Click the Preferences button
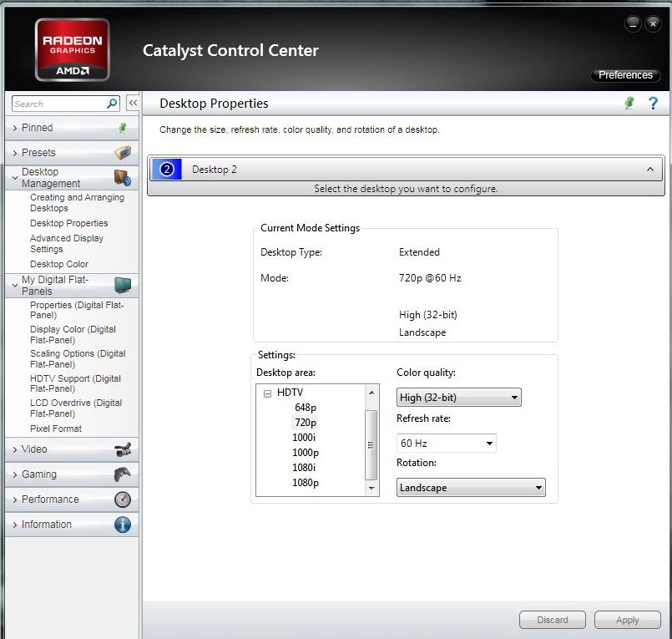672x639 pixels. pyautogui.click(x=625, y=75)
